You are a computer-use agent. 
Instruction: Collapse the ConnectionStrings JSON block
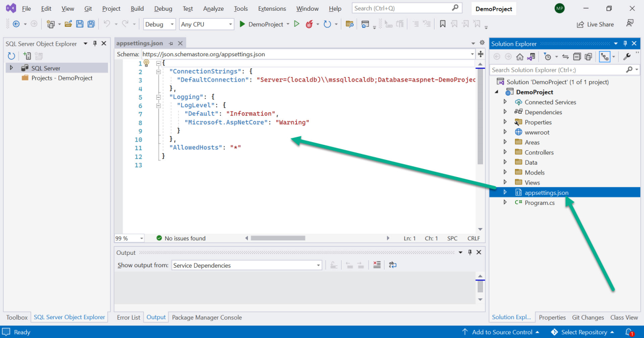(x=158, y=71)
